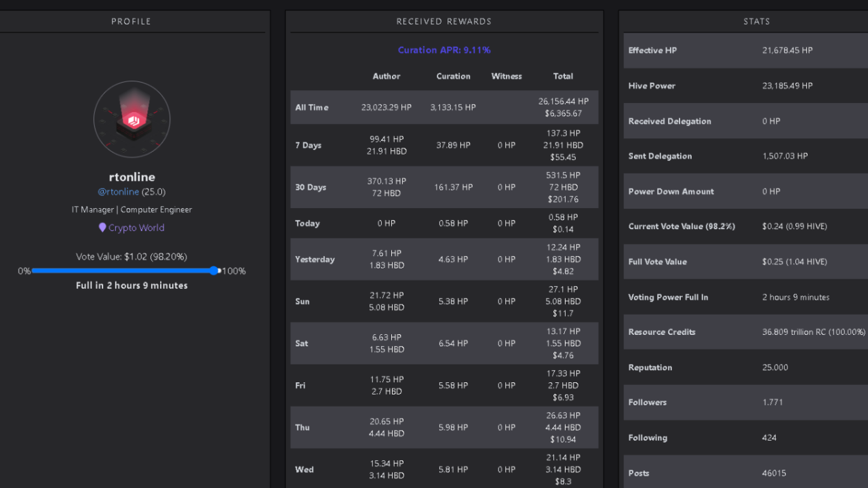868x488 pixels.
Task: Click the 6.54 HP curation value for Sat
Action: pyautogui.click(x=454, y=344)
